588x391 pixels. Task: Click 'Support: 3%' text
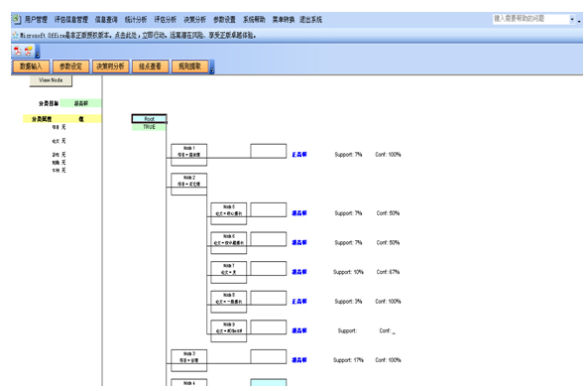348,302
